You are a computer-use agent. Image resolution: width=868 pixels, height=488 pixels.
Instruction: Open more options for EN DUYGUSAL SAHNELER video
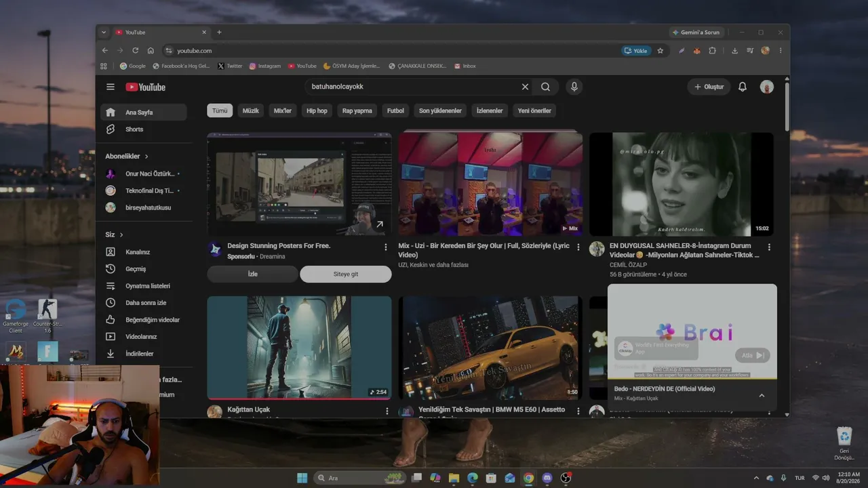pyautogui.click(x=770, y=247)
